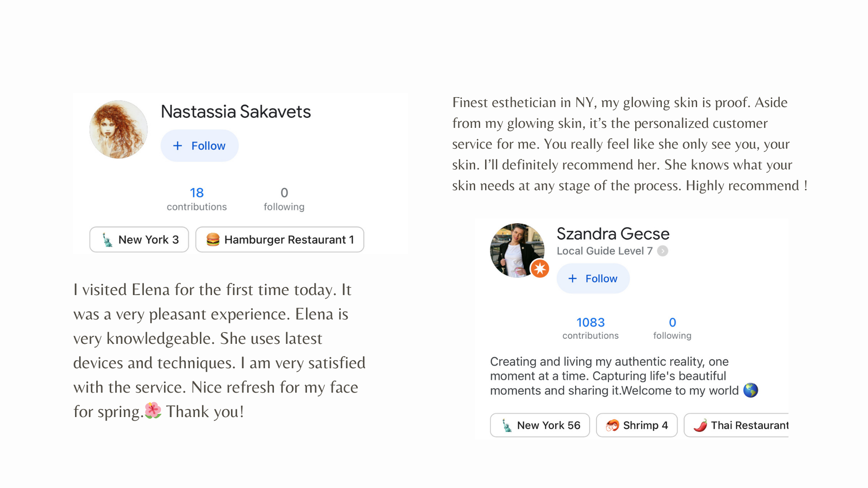Expand the Local Guide Level 7 chevron
The image size is (868, 488).
[663, 251]
